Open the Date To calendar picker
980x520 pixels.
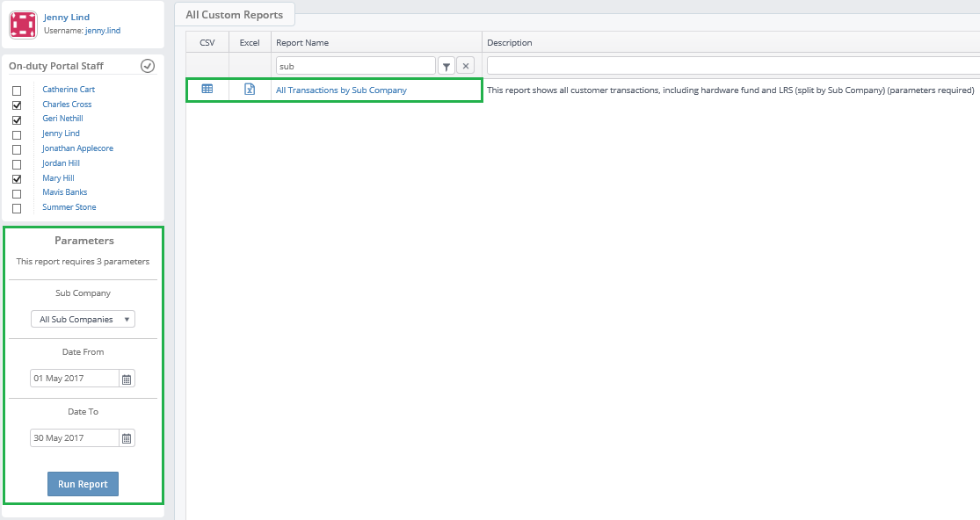coord(127,438)
